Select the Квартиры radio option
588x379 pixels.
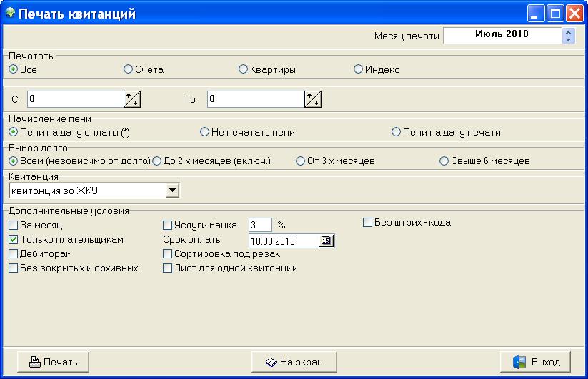pos(244,69)
